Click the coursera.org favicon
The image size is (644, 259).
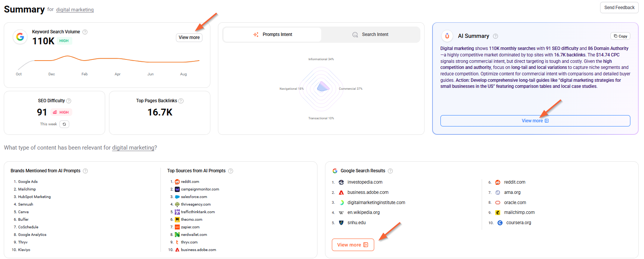500,223
